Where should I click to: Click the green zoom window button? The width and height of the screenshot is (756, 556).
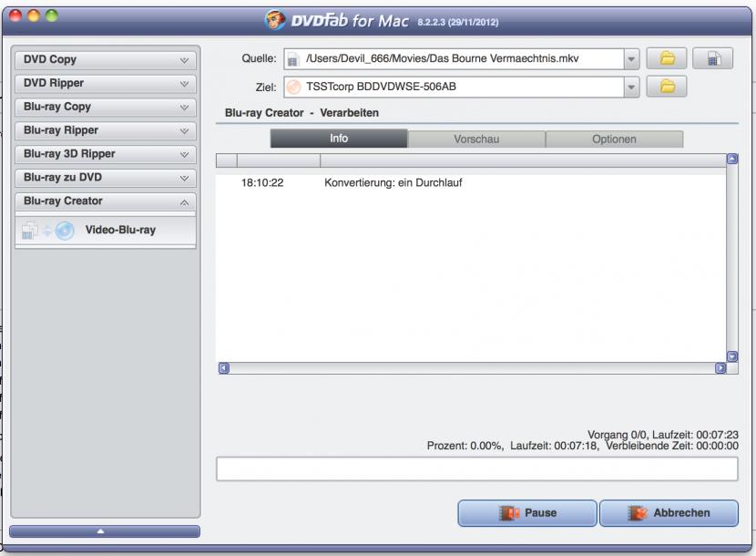(x=52, y=15)
